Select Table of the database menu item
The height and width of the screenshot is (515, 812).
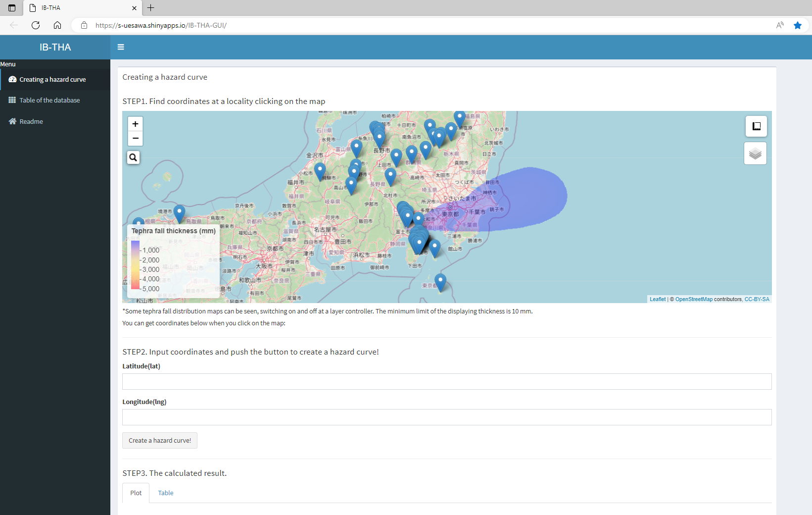49,100
